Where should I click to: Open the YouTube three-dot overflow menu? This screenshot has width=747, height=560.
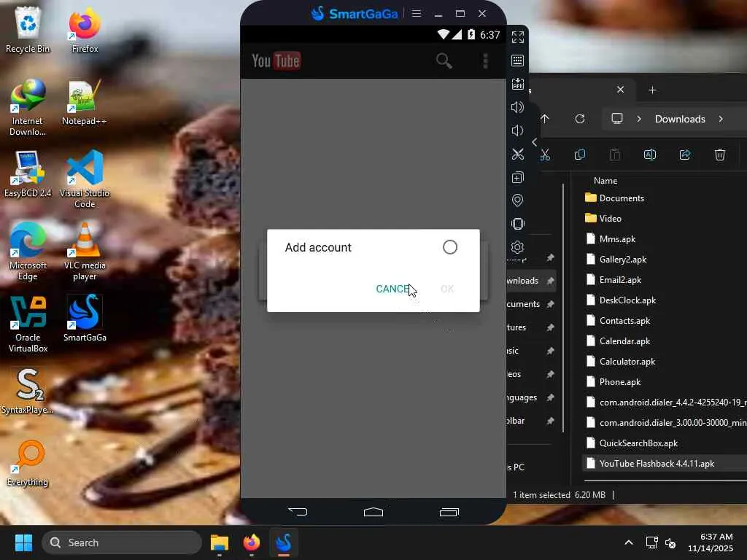(x=485, y=61)
